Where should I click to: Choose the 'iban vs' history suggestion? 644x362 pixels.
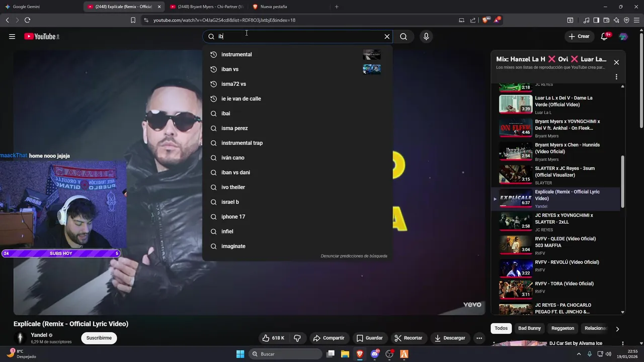tap(297, 69)
